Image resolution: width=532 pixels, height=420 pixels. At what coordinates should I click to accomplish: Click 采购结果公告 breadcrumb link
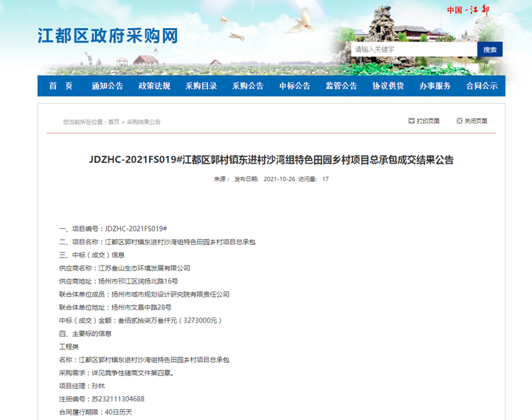coord(146,121)
